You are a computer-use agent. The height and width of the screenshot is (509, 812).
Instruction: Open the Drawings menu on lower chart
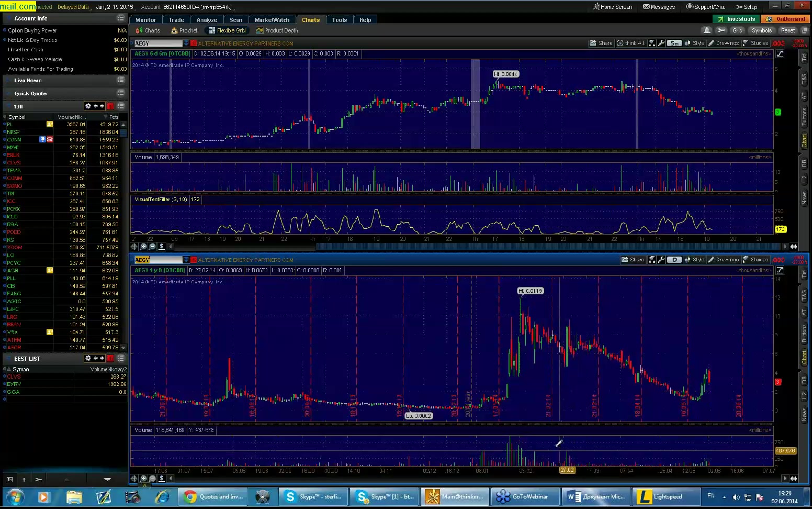pos(724,259)
